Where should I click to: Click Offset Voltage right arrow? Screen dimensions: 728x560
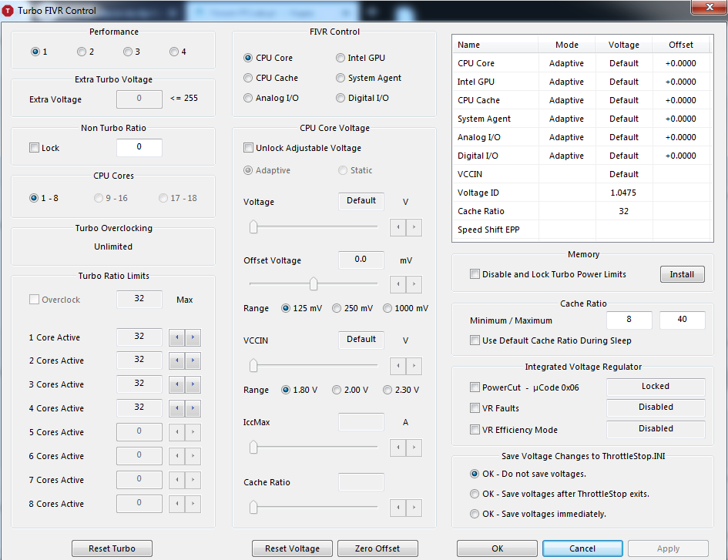point(414,284)
